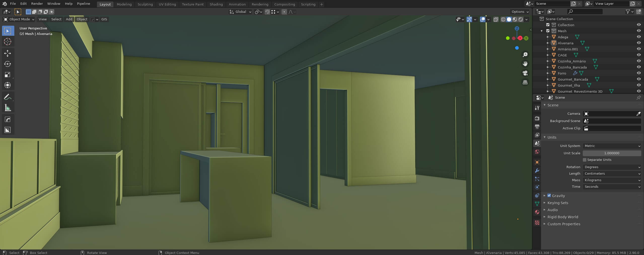Image resolution: width=644 pixels, height=255 pixels.
Task: Switch to the Sculpting workspace tab
Action: [x=145, y=5]
